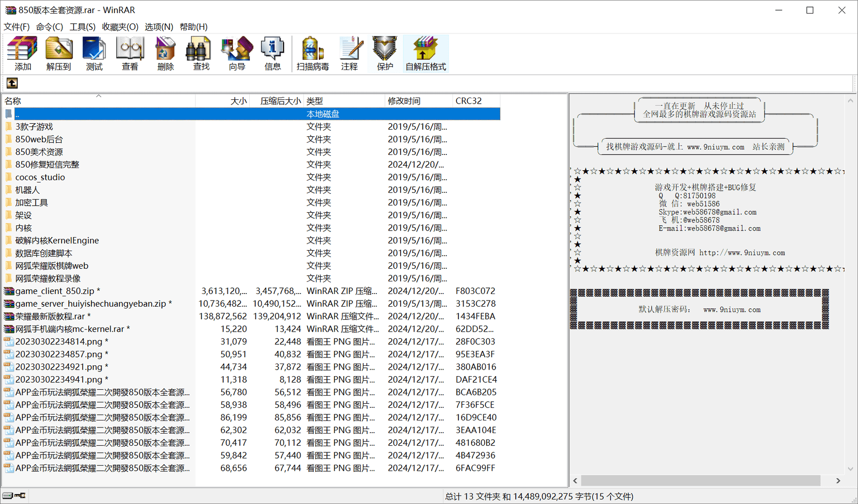Select the 网狐荣耀版棋牌web folder row

tap(252, 265)
